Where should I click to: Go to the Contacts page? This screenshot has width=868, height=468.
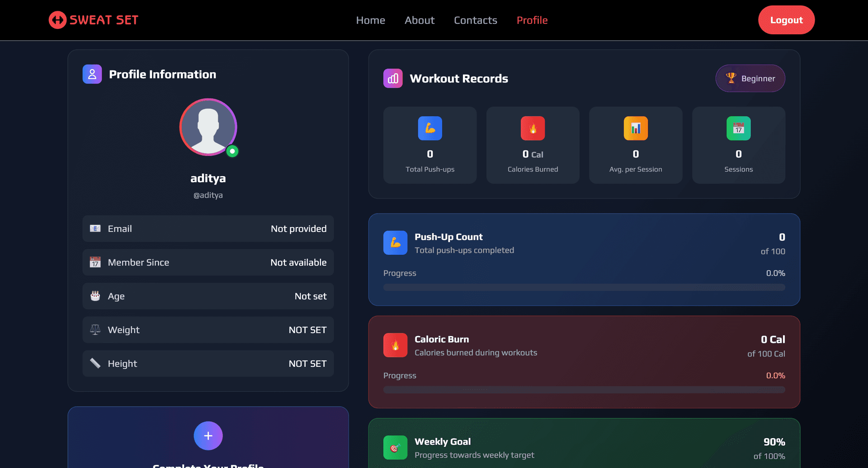pyautogui.click(x=476, y=20)
